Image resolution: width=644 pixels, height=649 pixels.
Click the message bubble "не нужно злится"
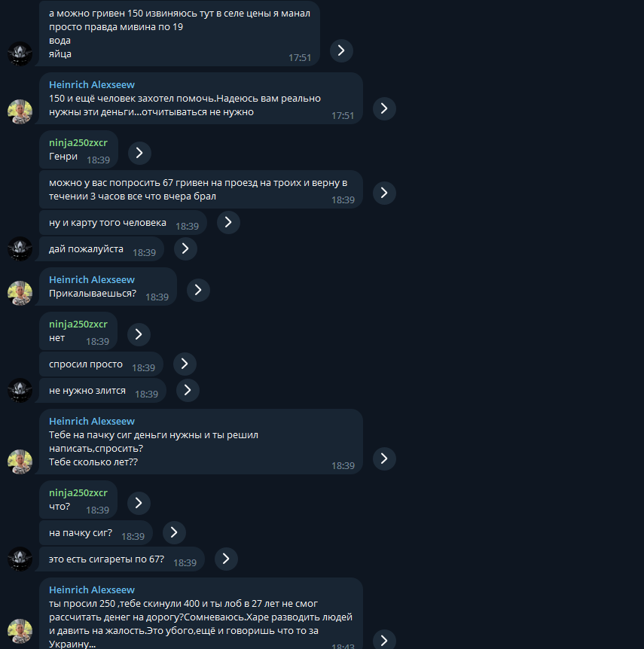pyautogui.click(x=102, y=390)
